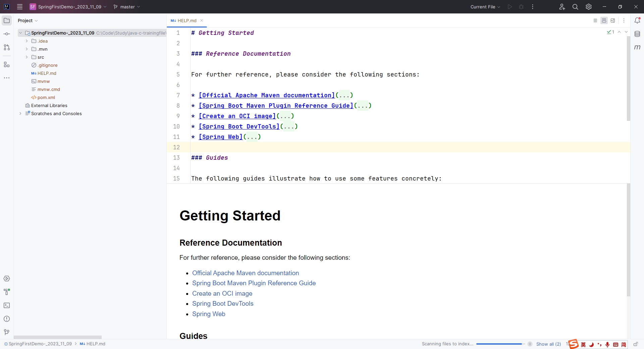The image size is (644, 349).
Task: Open editor tab options kebab menu
Action: pos(624,20)
